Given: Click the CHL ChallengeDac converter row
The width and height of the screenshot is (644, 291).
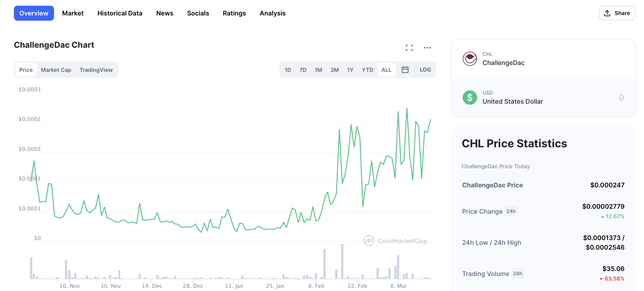Looking at the screenshot, I should (543, 59).
